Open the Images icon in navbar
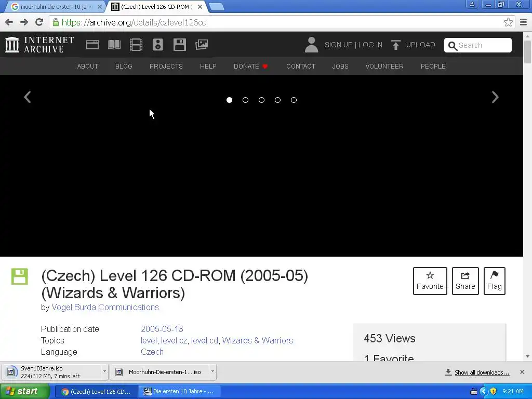This screenshot has width=532, height=399. 202,45
